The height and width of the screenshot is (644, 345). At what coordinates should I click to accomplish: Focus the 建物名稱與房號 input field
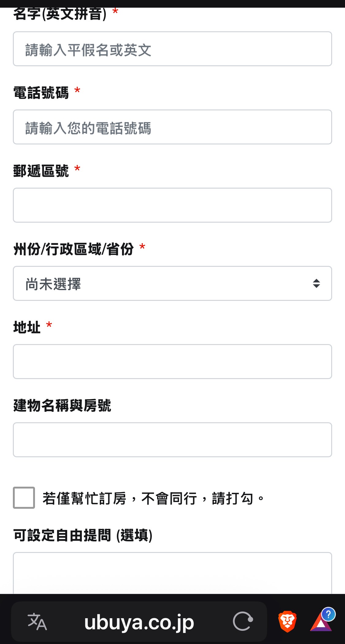point(172,440)
